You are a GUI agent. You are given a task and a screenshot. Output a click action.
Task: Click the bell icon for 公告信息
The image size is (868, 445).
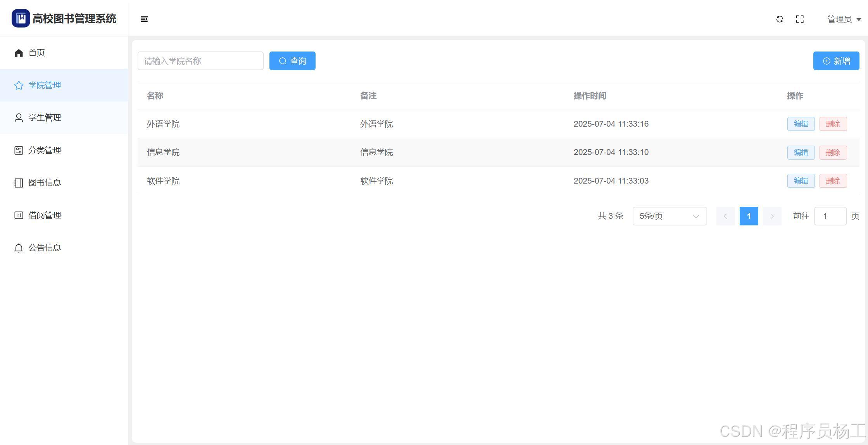[19, 248]
